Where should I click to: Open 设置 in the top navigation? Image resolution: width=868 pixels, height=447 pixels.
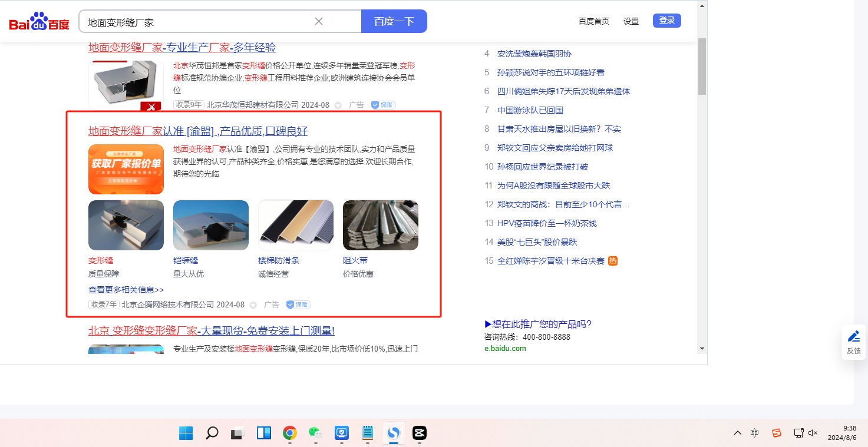tap(631, 21)
